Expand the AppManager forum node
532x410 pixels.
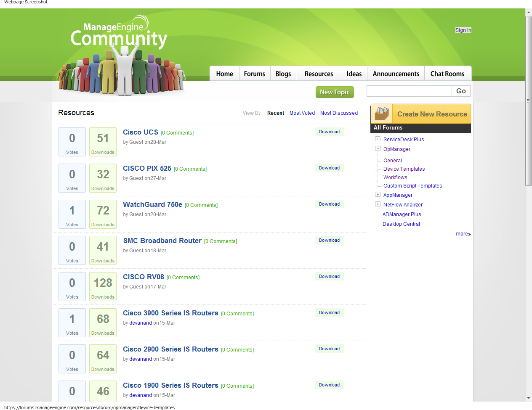[378, 194]
